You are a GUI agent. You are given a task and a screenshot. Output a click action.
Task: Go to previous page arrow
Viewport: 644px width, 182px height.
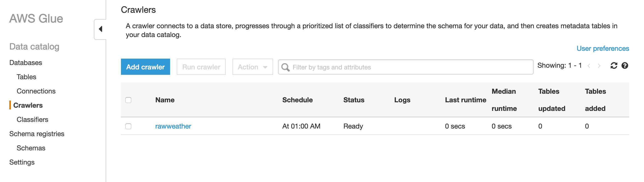[589, 66]
